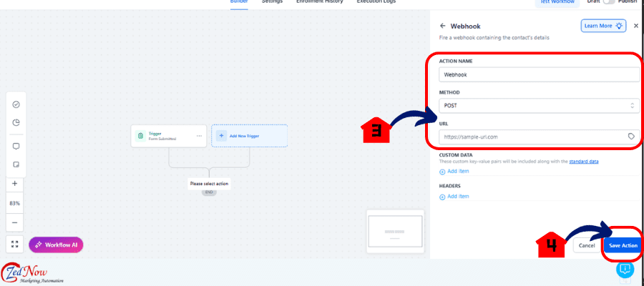The width and height of the screenshot is (644, 286).
Task: Click plus icon for Custom Data item
Action: pos(442,172)
